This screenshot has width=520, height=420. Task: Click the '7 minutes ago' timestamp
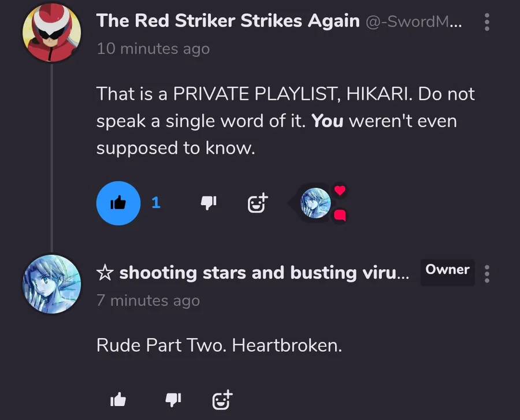coord(148,300)
